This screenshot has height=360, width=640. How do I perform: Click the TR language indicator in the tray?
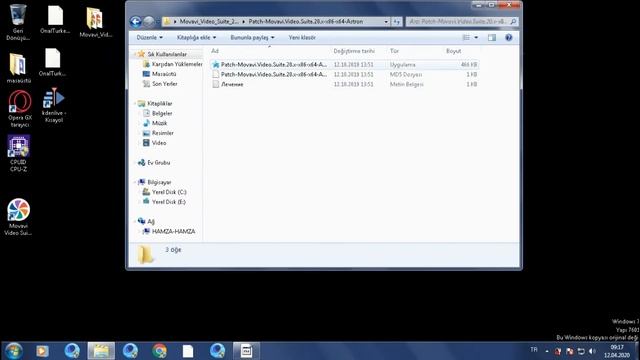pyautogui.click(x=534, y=350)
